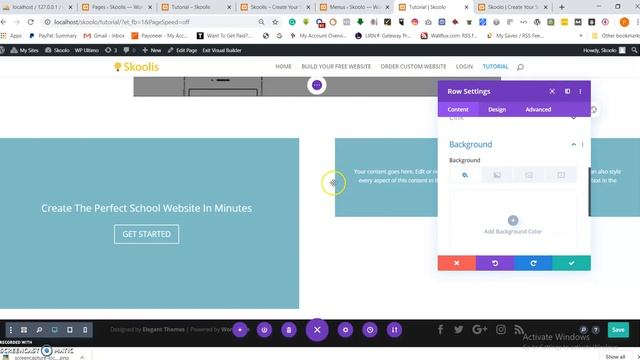Screen dimensions: 640x360
Task: Open Other bookmarks folder
Action: coord(616,36)
